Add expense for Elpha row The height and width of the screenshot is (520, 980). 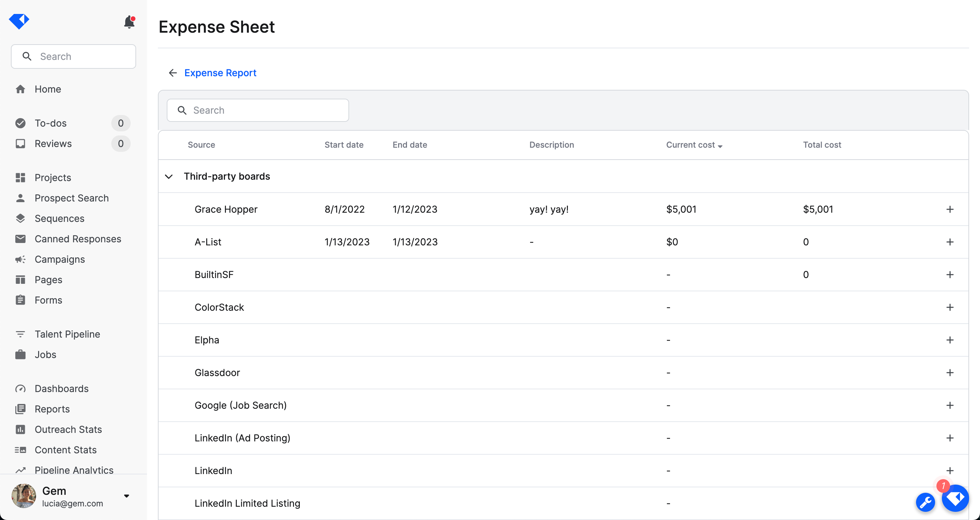coord(950,340)
